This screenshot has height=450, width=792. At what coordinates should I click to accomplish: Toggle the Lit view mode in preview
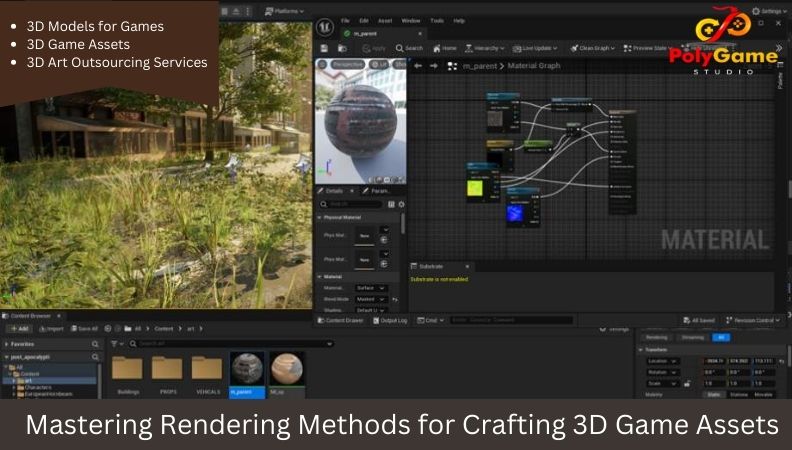point(380,64)
